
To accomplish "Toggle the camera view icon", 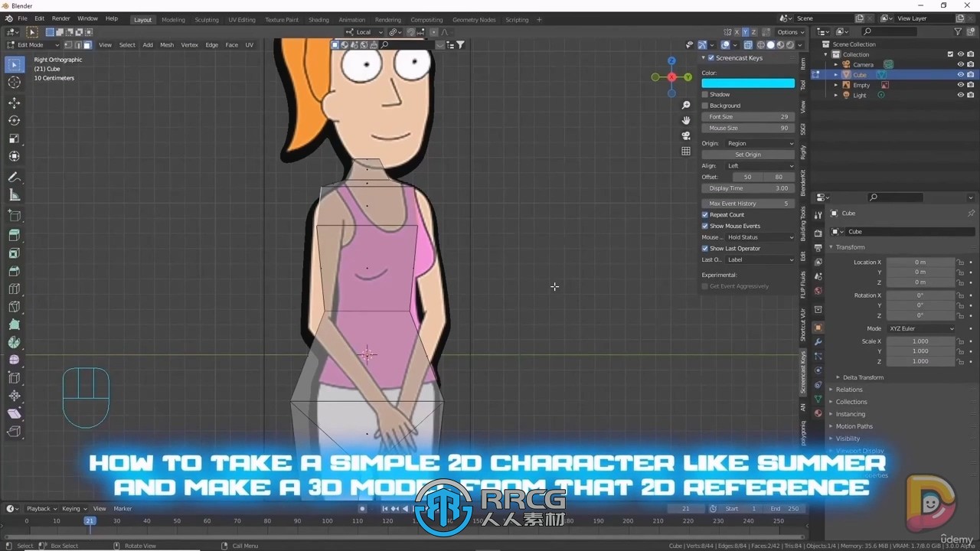I will click(x=686, y=135).
